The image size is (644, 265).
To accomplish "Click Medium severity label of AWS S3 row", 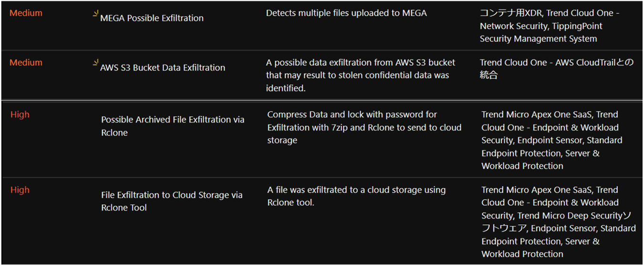I will [26, 63].
